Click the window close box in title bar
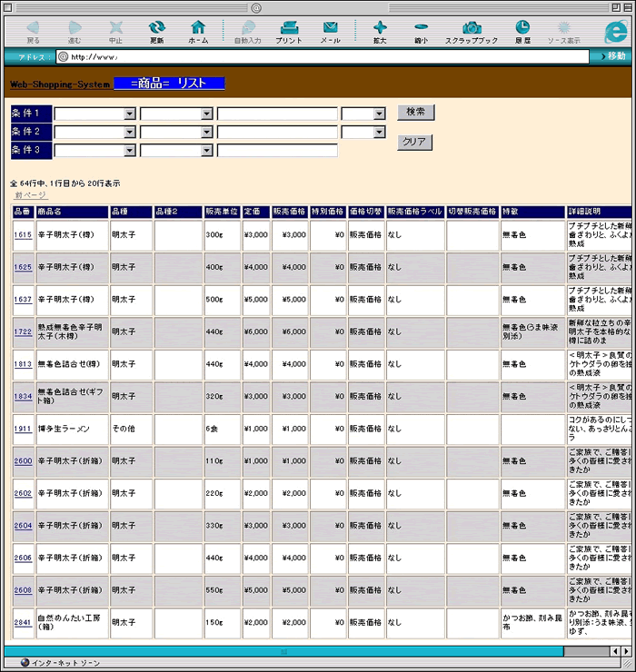636x672 pixels. 8,7
